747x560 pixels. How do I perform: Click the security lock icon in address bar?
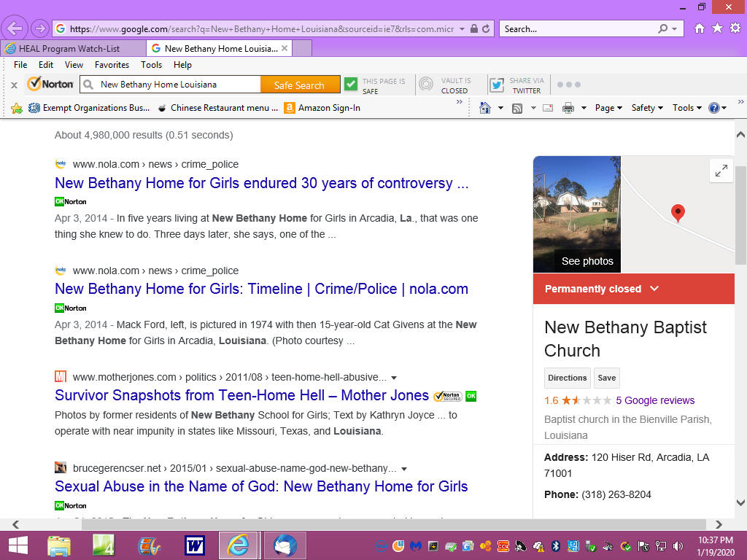click(474, 28)
